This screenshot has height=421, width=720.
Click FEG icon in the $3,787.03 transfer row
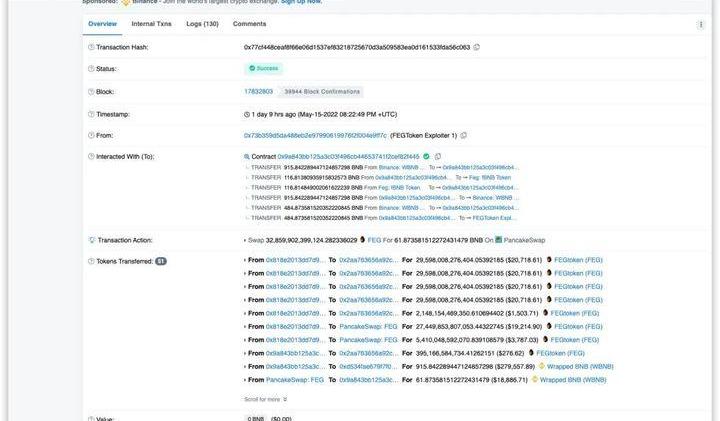[545, 340]
